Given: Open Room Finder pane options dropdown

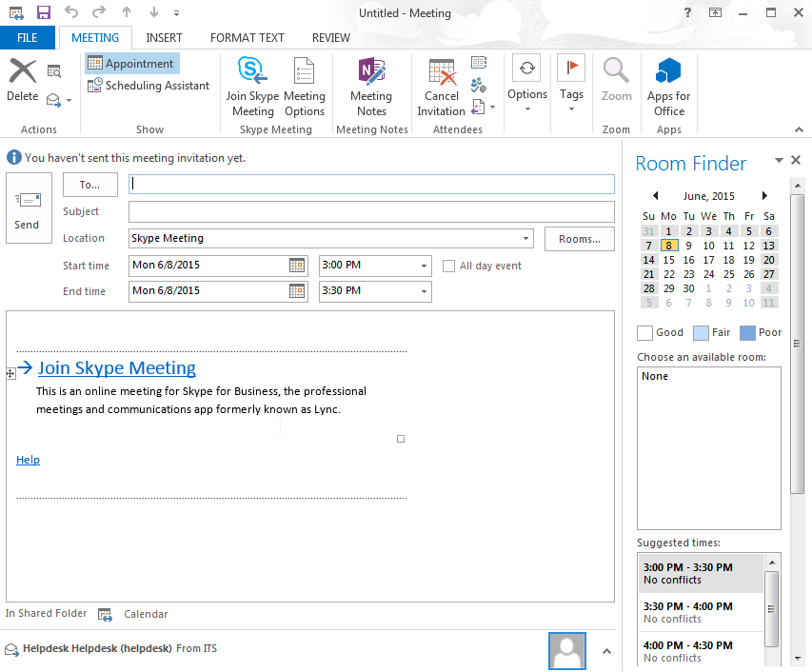Looking at the screenshot, I should (x=779, y=161).
